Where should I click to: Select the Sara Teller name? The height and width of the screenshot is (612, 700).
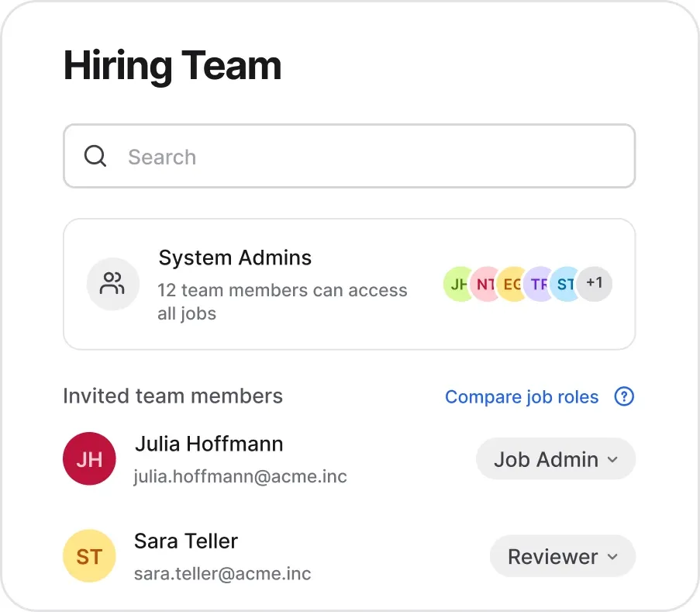186,541
